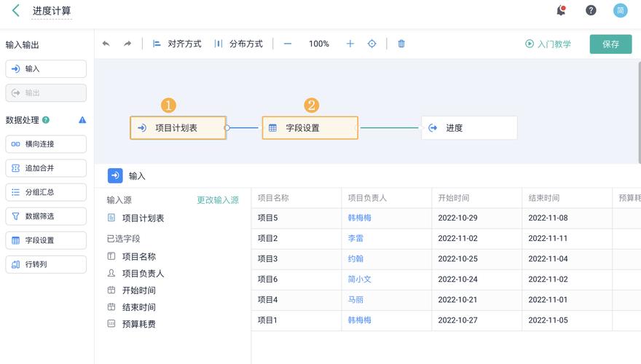The height and width of the screenshot is (364, 641).
Task: Select the 项目负责人 selected field
Action: click(135, 273)
